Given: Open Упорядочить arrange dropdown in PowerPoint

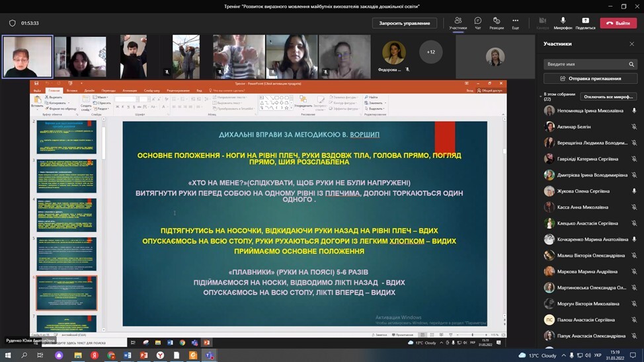Looking at the screenshot, I should [x=303, y=102].
